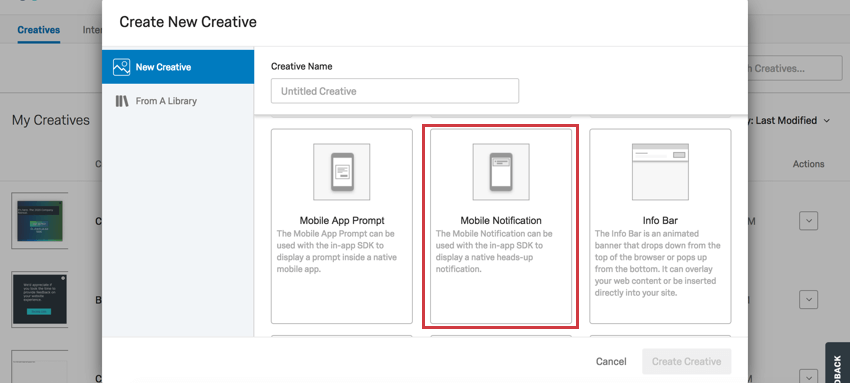This screenshot has width=850, height=383.
Task: Open the side feedback tab icon
Action: [x=838, y=362]
